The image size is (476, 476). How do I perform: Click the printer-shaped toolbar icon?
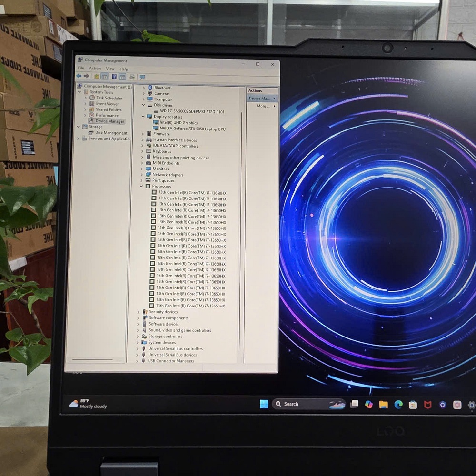tap(132, 77)
